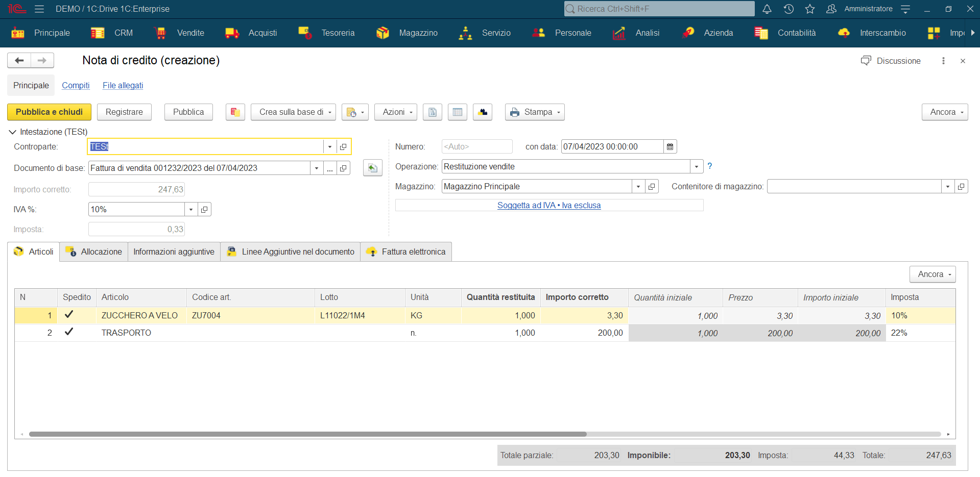Switch to the Allocazione tab
This screenshot has height=477, width=980.
[93, 252]
